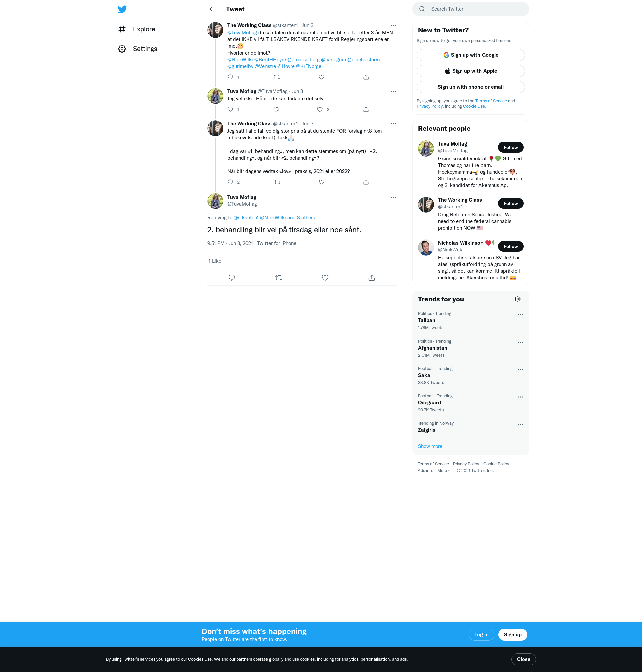Open the Afghanistan trend
Screen dimensions: 642x672
470,348
